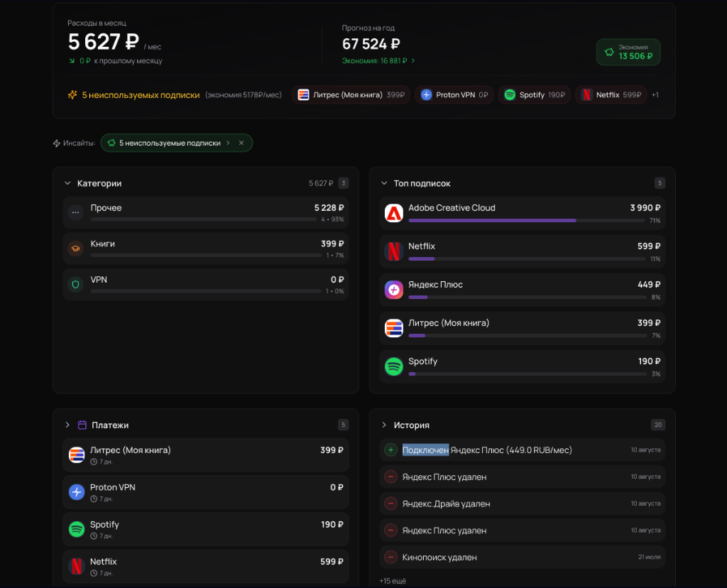
Task: Click the Книги category icon
Action: point(75,249)
